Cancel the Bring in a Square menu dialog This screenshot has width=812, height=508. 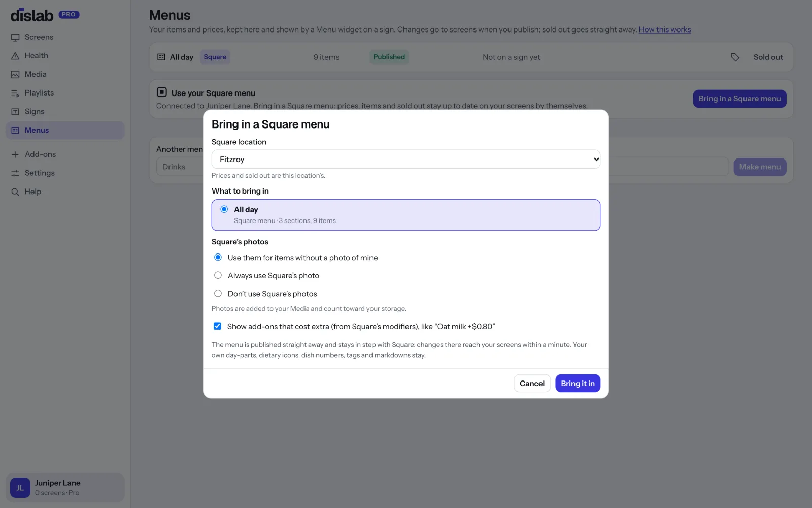(532, 384)
